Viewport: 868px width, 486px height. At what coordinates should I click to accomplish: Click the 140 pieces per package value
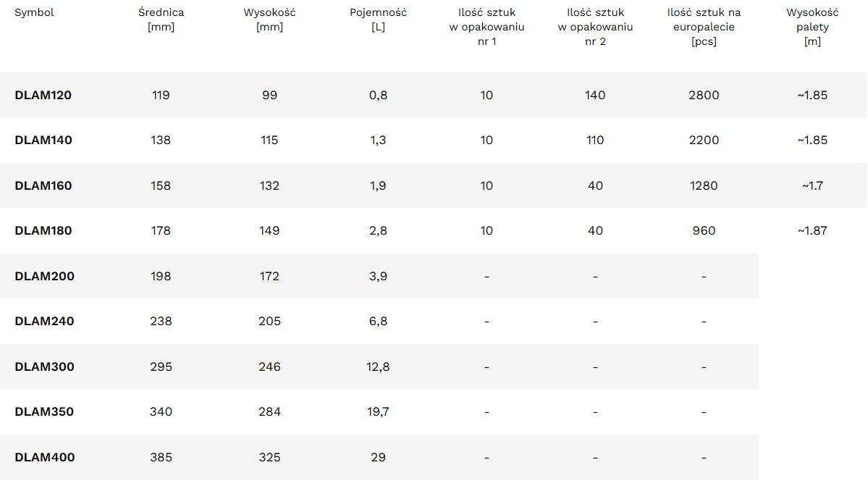point(595,95)
